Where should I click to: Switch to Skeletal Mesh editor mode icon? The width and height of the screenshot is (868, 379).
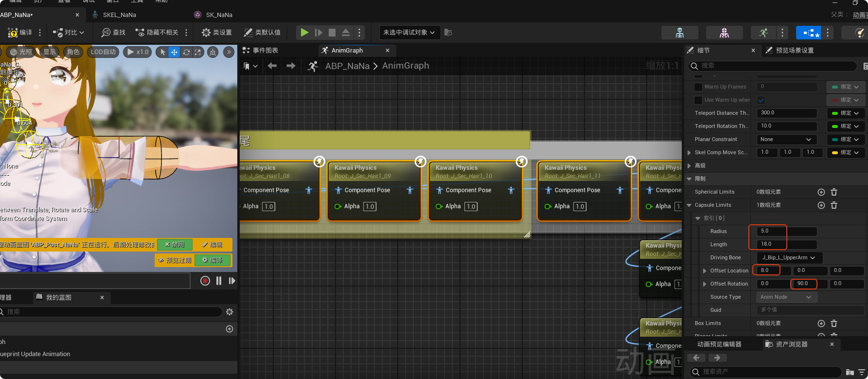pos(724,33)
